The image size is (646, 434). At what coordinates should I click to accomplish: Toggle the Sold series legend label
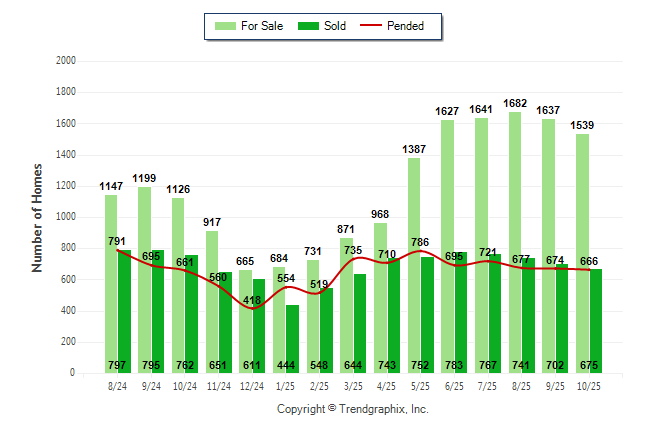(335, 26)
